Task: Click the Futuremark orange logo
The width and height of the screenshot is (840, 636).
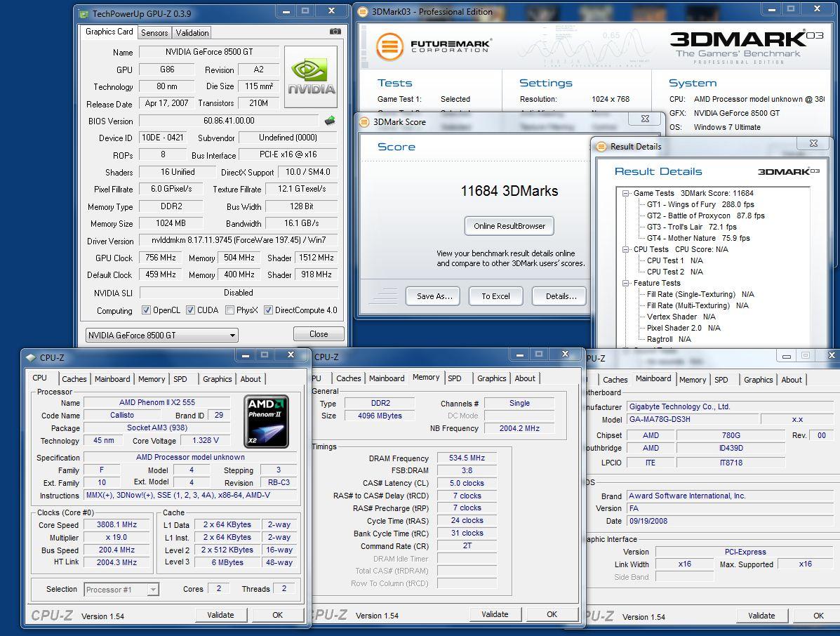Action: pos(389,46)
